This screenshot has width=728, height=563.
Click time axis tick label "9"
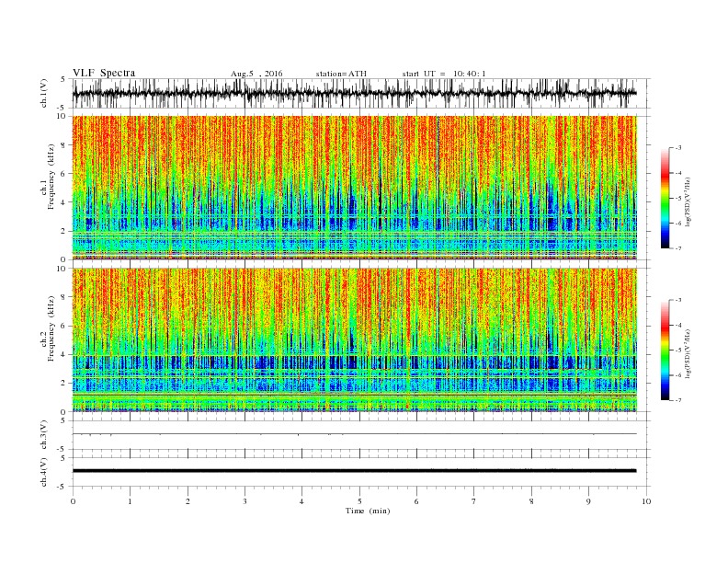click(588, 501)
